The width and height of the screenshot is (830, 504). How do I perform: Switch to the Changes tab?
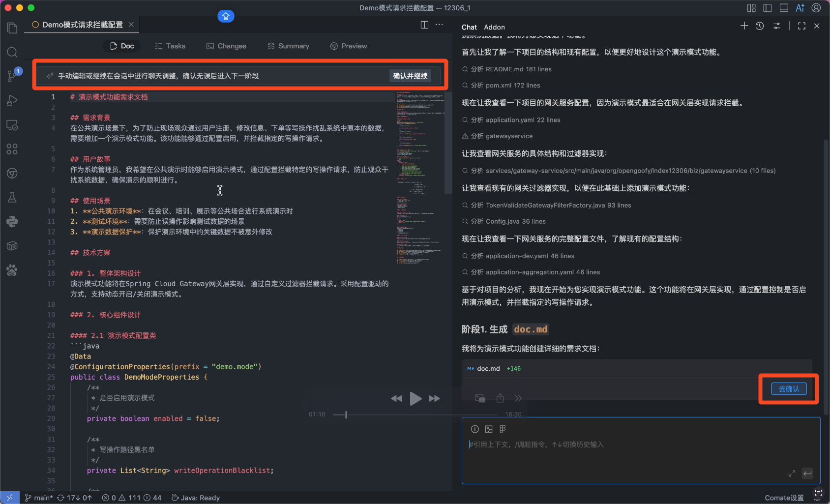click(x=226, y=46)
